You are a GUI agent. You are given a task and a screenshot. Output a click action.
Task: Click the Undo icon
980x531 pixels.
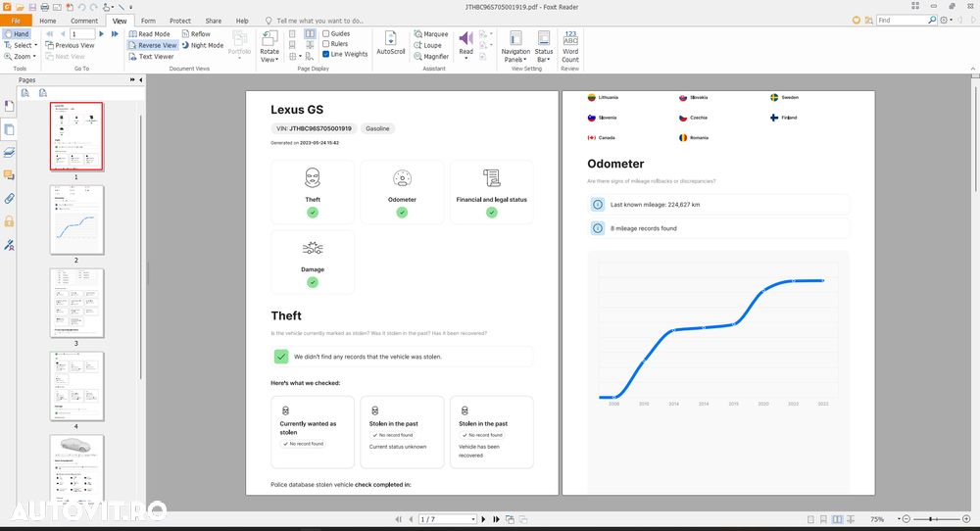[81, 7]
